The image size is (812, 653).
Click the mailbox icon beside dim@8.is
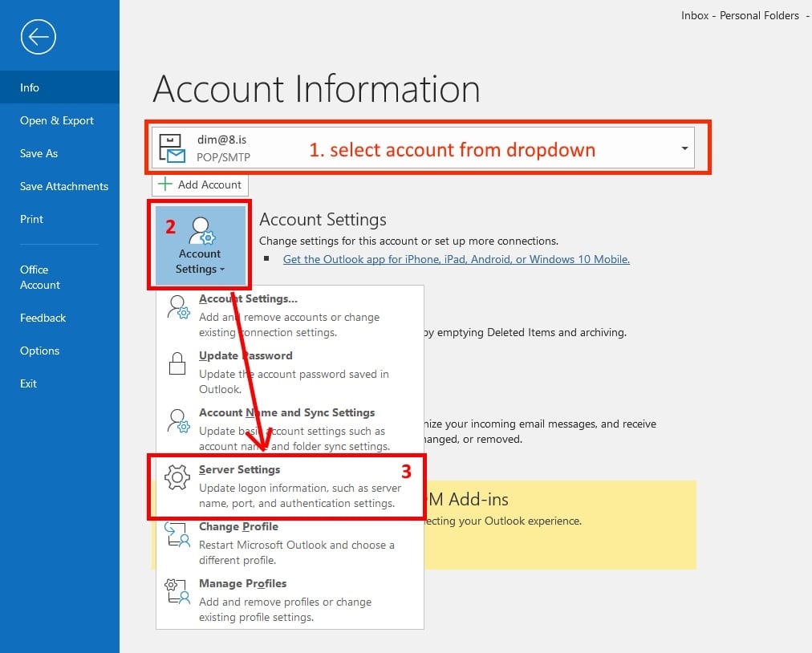pos(172,148)
